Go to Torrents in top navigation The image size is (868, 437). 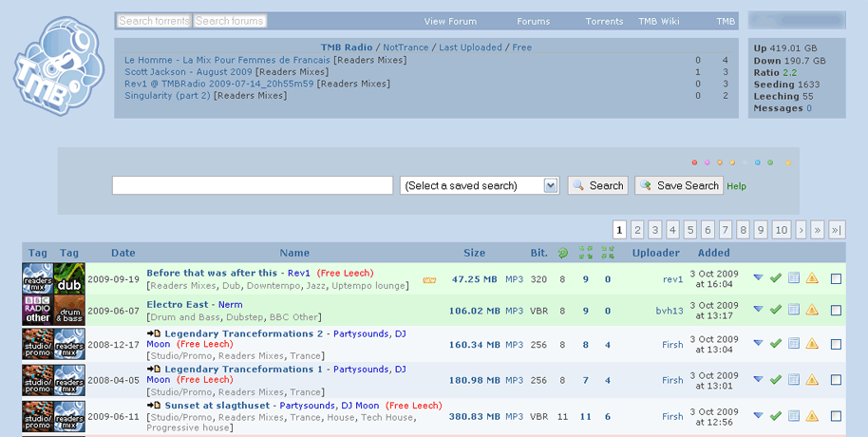point(604,21)
